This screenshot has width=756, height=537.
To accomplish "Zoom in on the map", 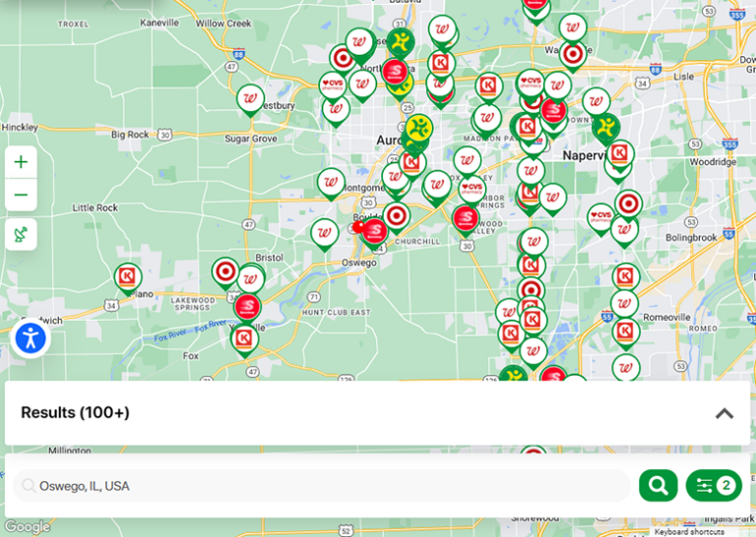I will [x=21, y=162].
